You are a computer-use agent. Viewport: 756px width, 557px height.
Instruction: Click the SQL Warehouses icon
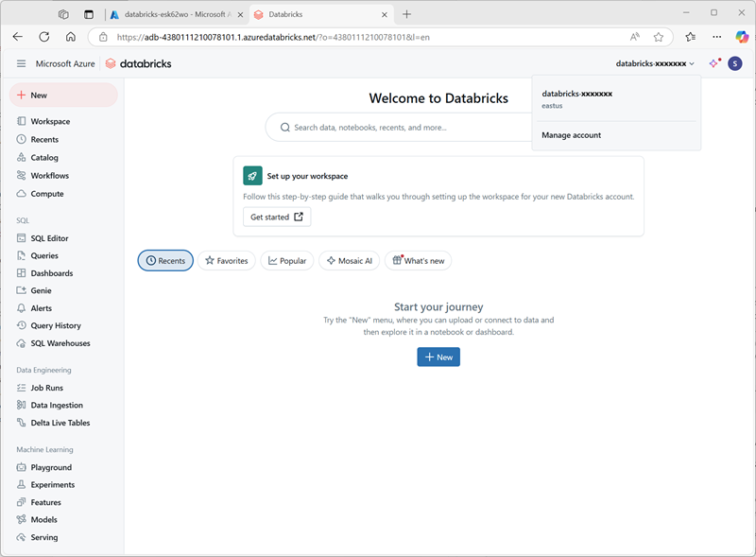pos(21,343)
